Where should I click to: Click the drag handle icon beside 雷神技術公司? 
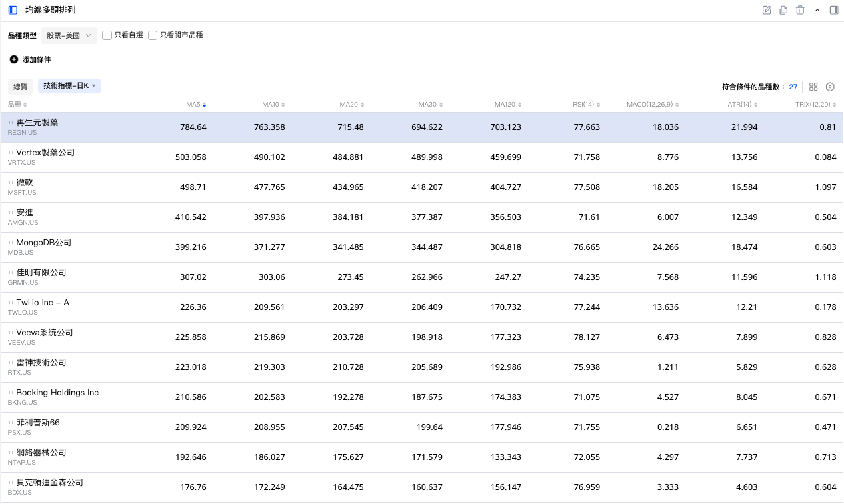click(11, 362)
